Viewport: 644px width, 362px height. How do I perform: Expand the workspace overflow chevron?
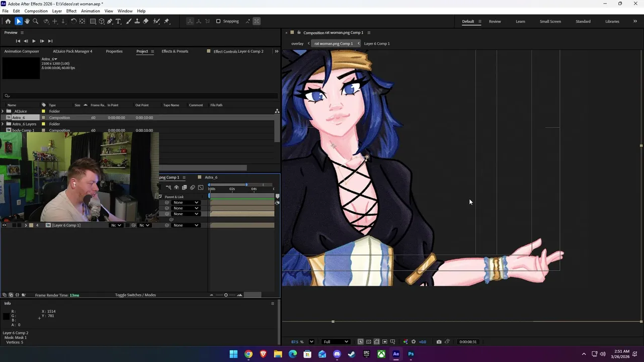point(636,21)
